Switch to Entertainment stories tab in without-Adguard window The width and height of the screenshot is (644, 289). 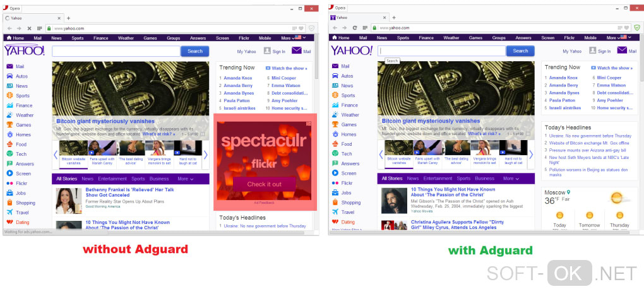tap(112, 179)
